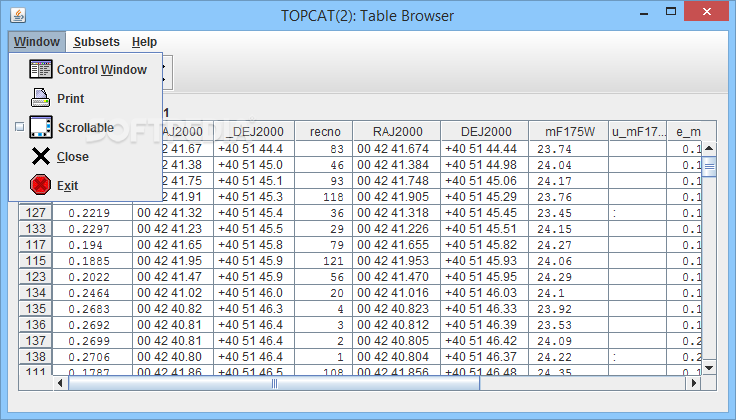
Task: Click the vertical scrollbar down arrow
Action: coord(709,368)
